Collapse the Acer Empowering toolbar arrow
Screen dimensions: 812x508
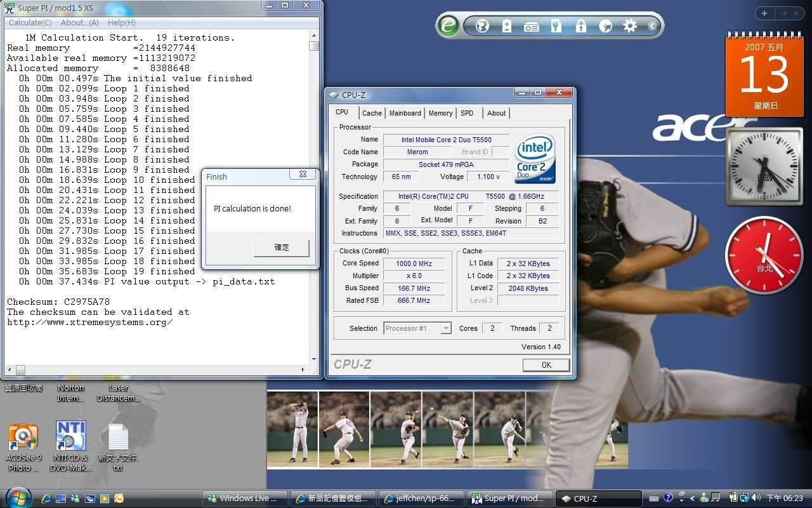coord(652,26)
